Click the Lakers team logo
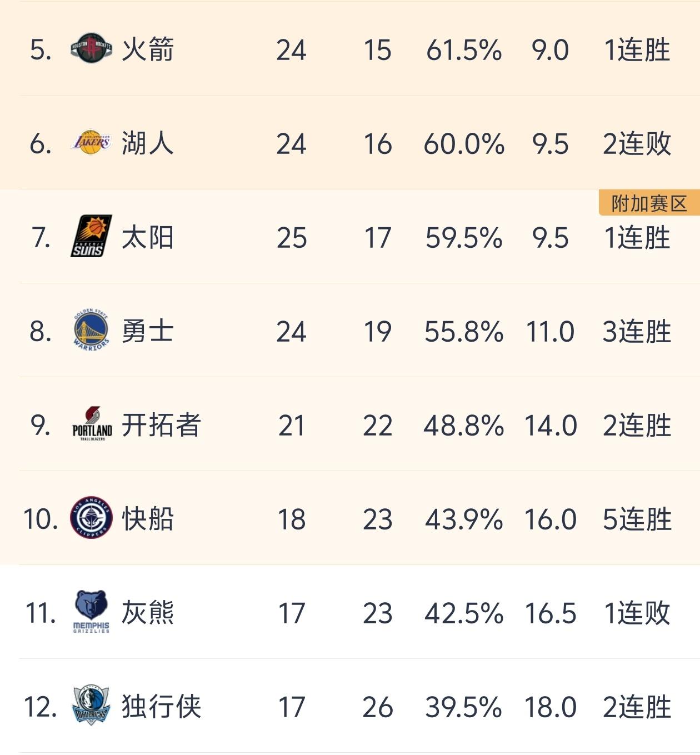Viewport: 700px width, 755px height. [92, 143]
